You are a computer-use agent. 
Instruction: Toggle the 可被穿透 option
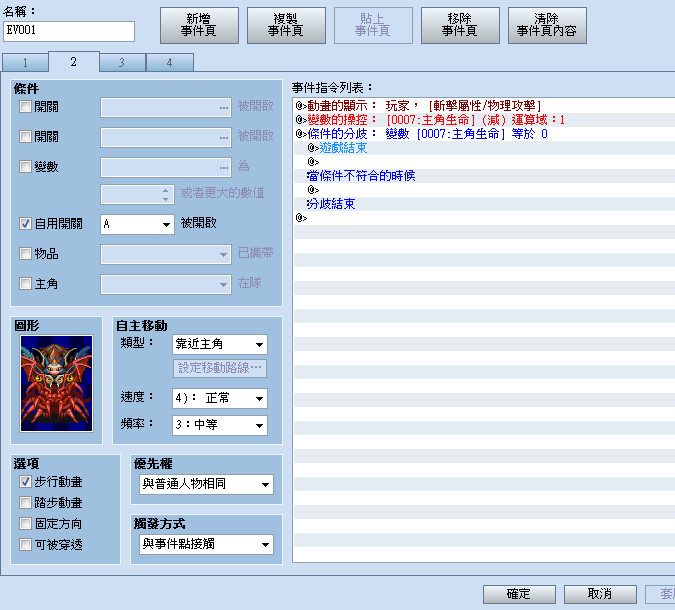tap(25, 545)
